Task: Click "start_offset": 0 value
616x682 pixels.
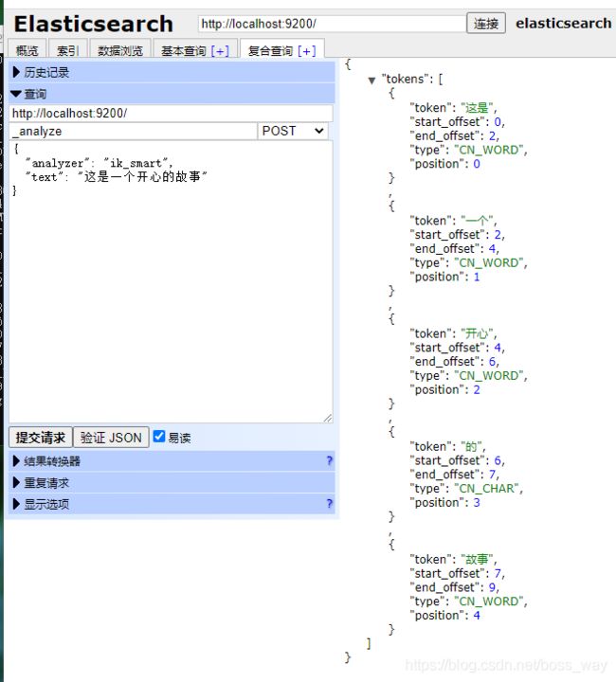Action: 498,122
